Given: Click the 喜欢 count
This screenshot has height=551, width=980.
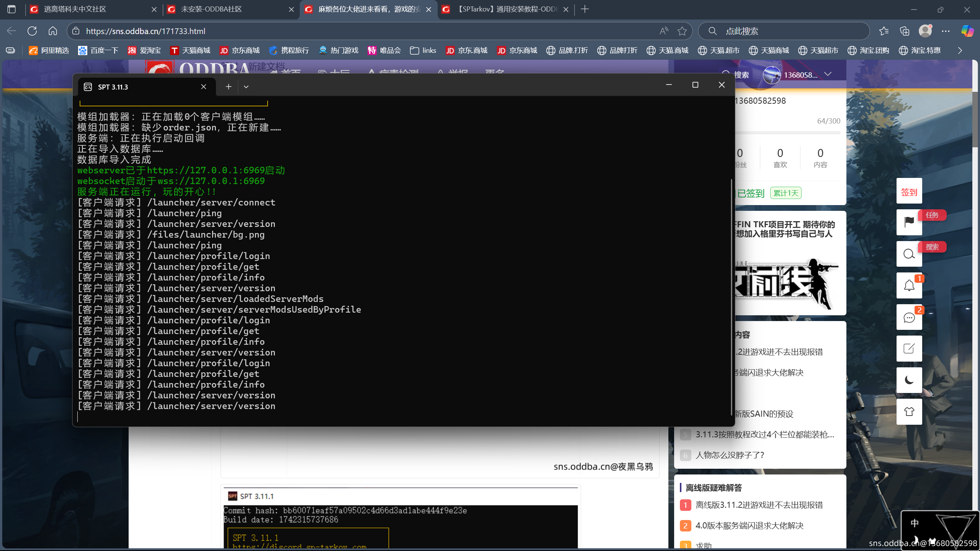Looking at the screenshot, I should point(780,158).
